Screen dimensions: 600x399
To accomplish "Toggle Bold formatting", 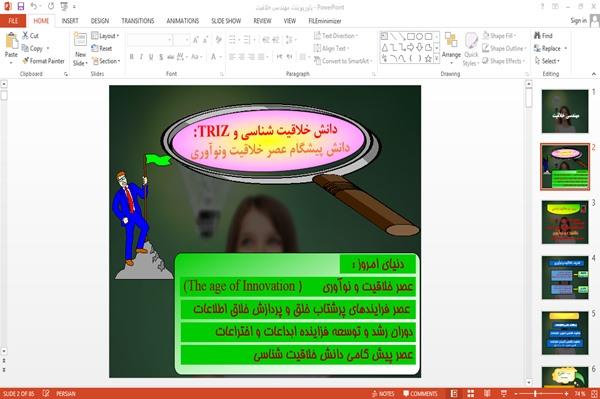I will [x=132, y=57].
